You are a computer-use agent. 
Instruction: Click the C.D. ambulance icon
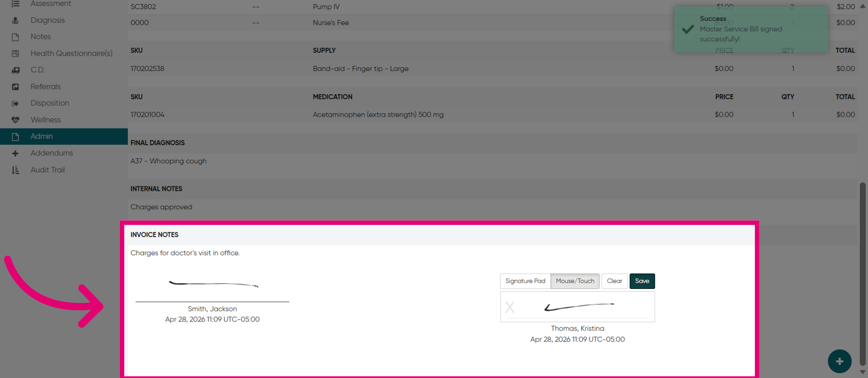tap(15, 70)
